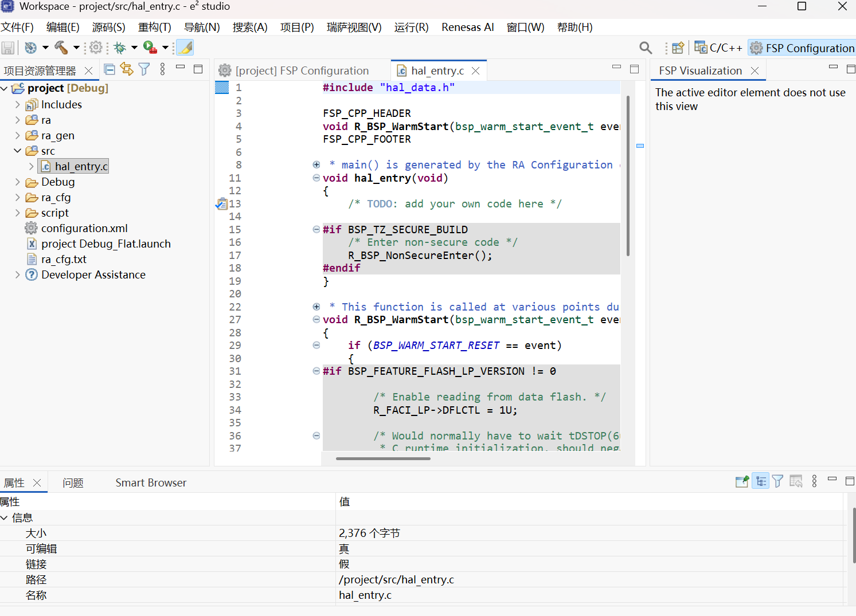Open the Properties view menu dots
This screenshot has height=616, width=856.
814,481
